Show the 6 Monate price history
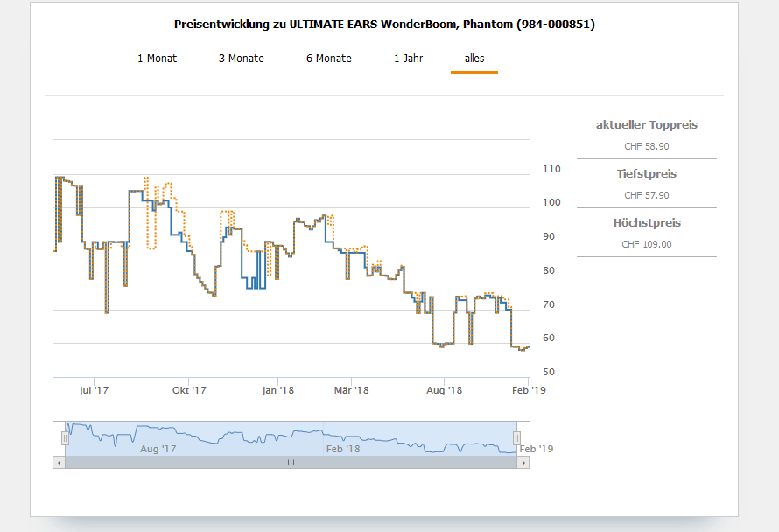This screenshot has width=779, height=532. coord(329,59)
